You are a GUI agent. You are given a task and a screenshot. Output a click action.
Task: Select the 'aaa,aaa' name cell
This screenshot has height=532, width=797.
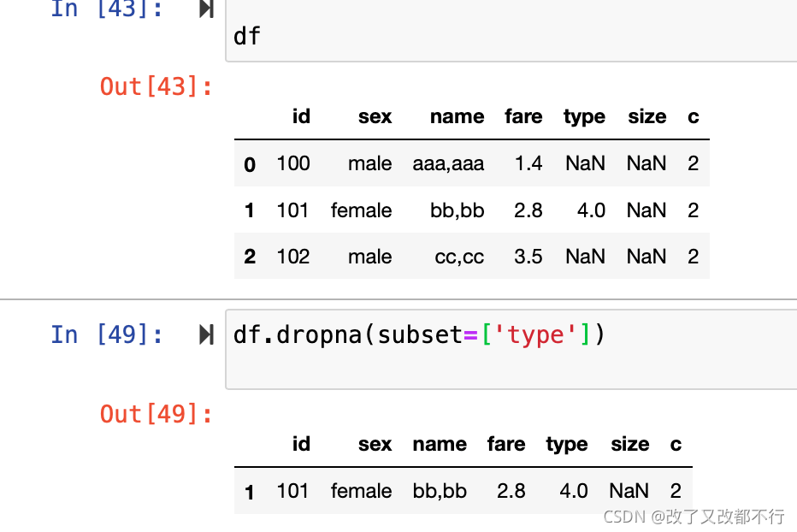(x=448, y=164)
